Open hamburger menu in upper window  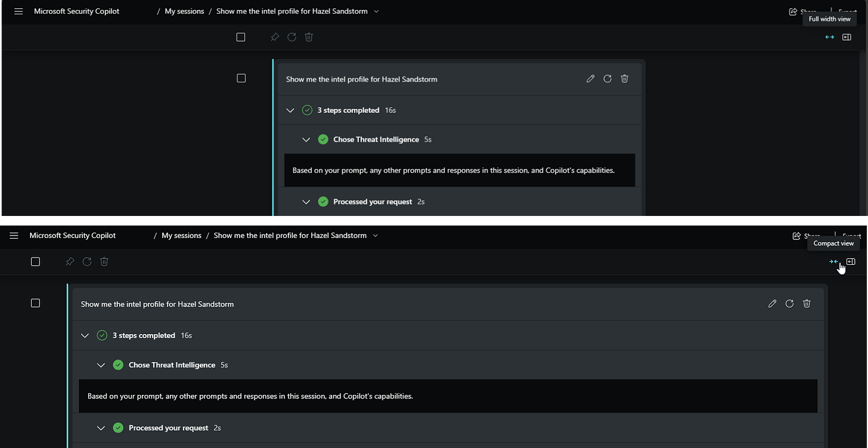pyautogui.click(x=18, y=11)
